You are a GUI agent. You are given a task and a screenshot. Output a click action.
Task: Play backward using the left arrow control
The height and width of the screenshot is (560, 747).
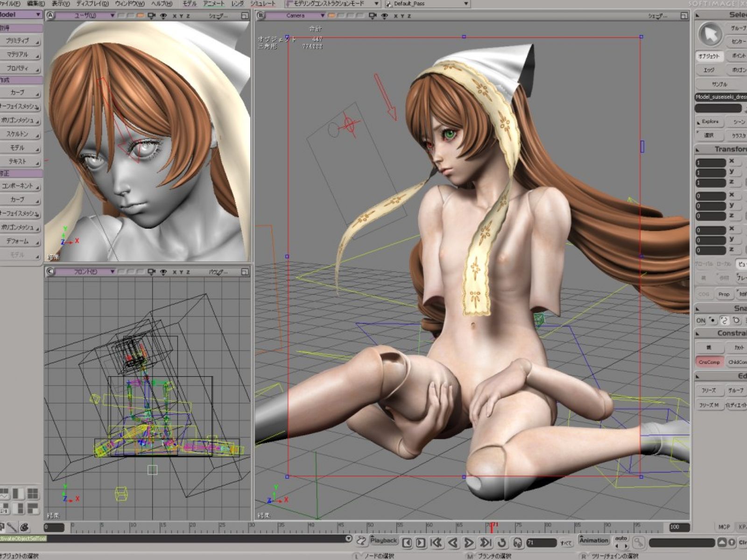453,542
